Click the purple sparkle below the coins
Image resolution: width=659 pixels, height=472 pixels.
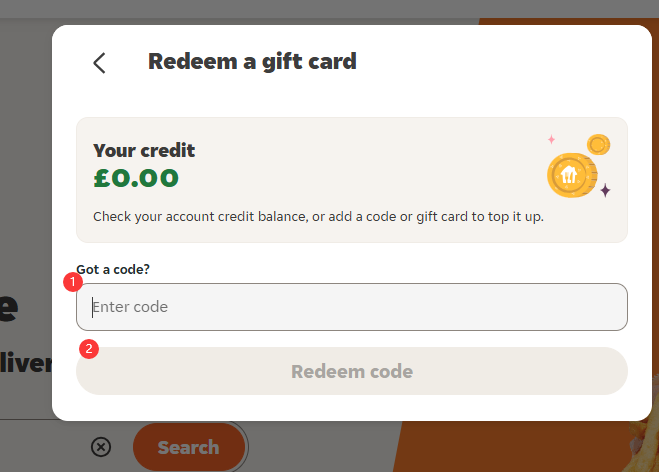click(x=605, y=190)
